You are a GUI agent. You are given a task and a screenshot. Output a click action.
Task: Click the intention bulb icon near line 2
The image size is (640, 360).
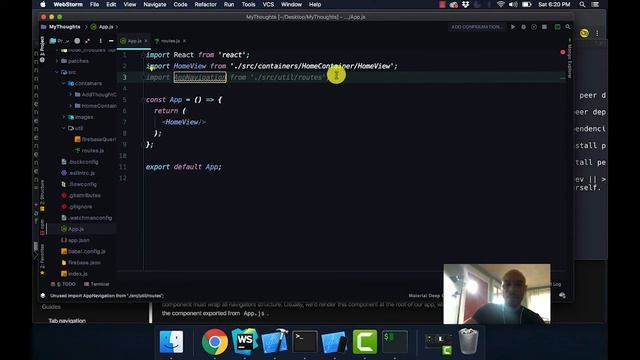(151, 69)
